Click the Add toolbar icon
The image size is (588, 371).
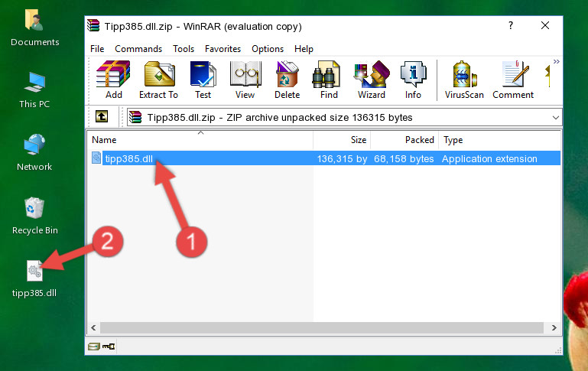pyautogui.click(x=113, y=80)
